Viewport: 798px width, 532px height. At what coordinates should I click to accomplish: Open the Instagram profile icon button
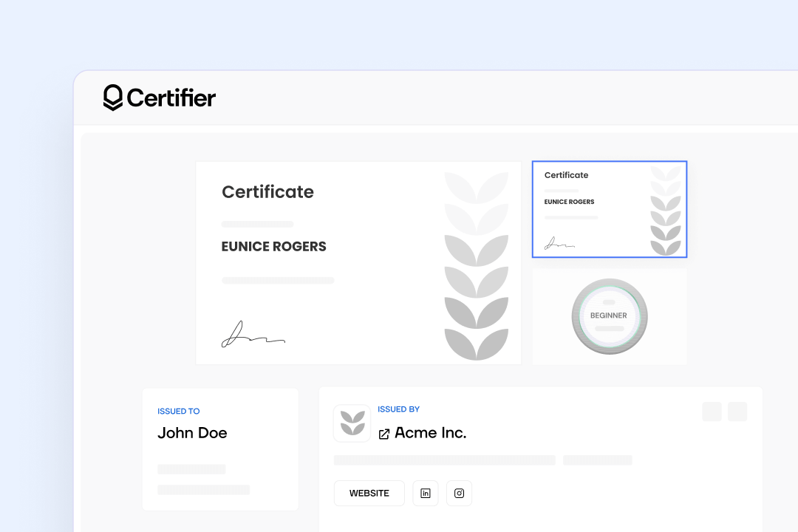click(459, 493)
